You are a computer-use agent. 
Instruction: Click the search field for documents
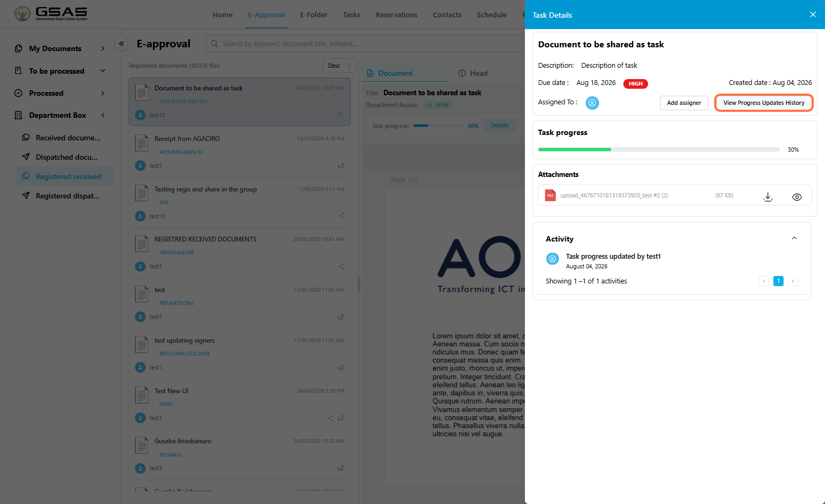[366, 44]
